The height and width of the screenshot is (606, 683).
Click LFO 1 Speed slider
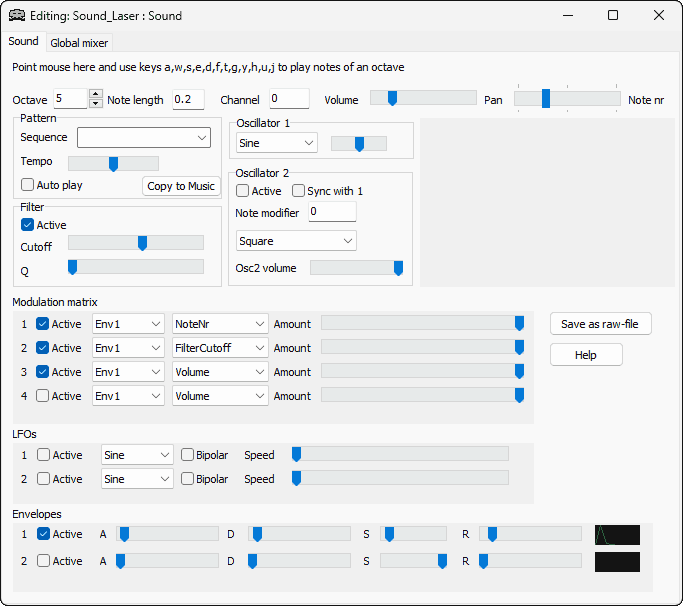400,454
